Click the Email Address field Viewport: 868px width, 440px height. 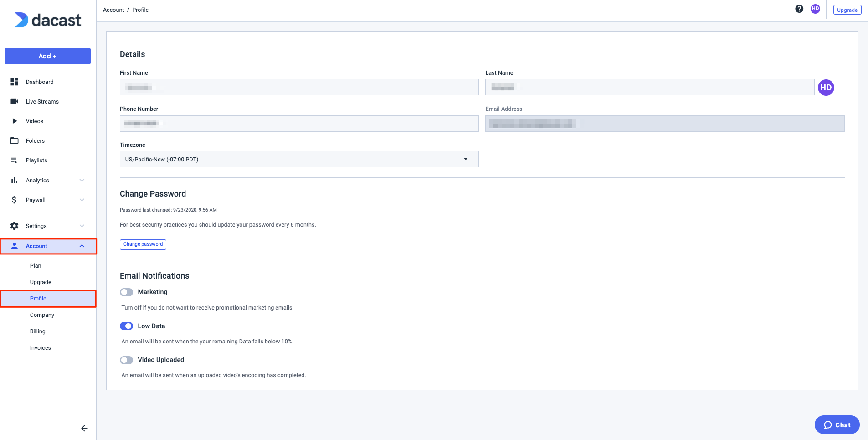coord(665,124)
